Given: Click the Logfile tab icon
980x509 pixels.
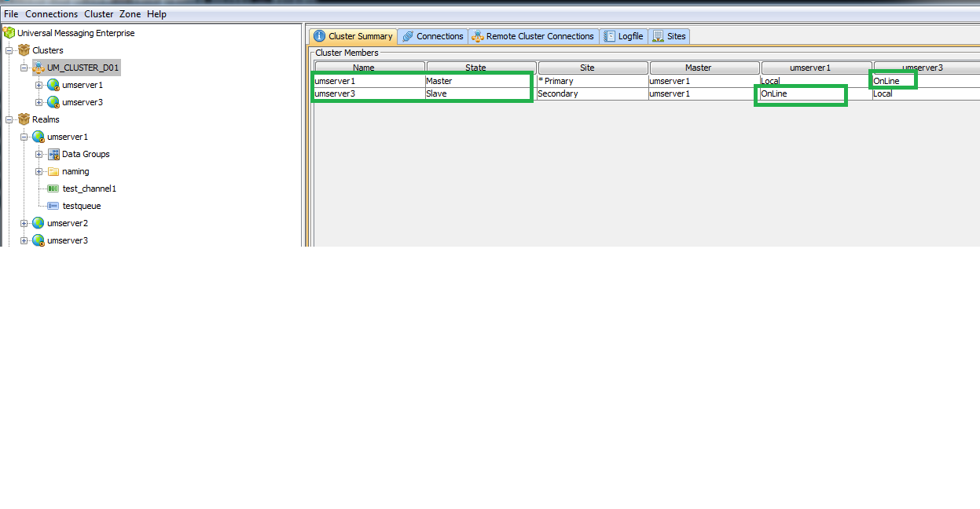Looking at the screenshot, I should click(610, 36).
